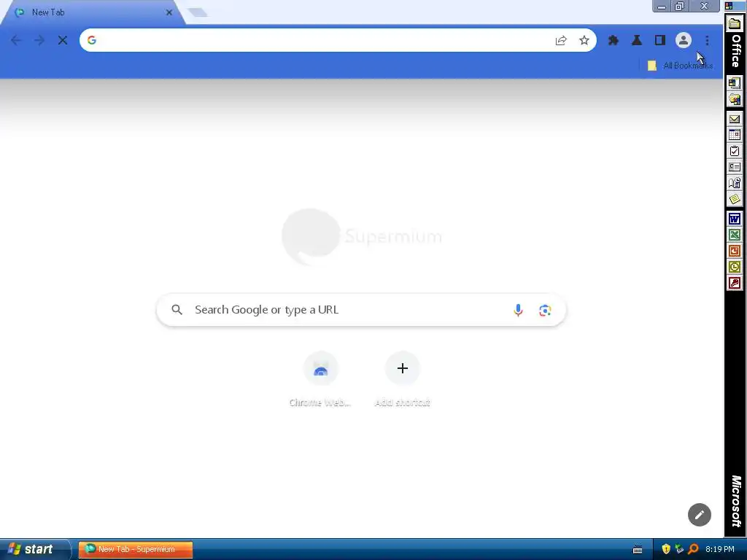The image size is (747, 560).
Task: Open the three-dot browser menu
Action: pos(707,41)
